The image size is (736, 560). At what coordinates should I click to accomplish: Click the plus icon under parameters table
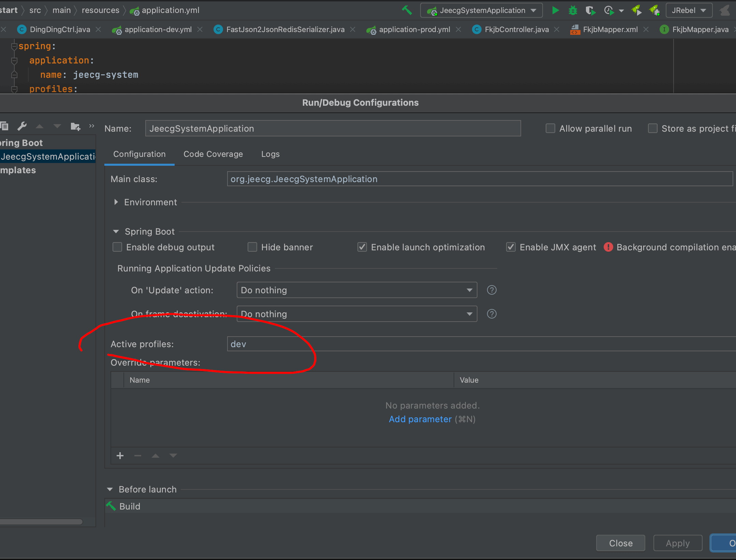tap(120, 456)
